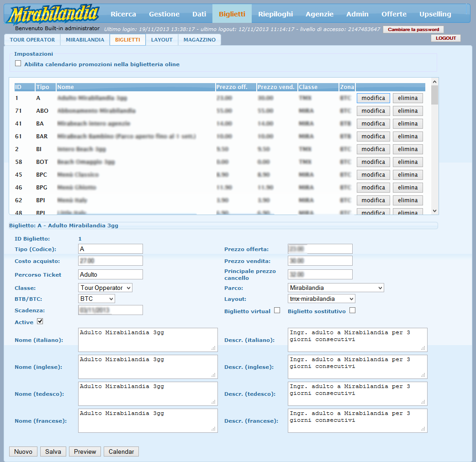
Task: Click the Mirabilandia logo
Action: 53,14
